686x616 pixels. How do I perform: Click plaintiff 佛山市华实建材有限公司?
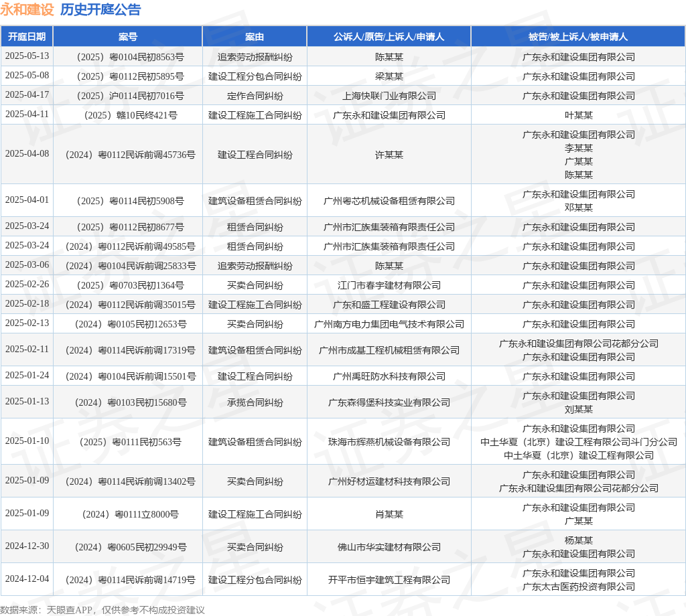389,547
